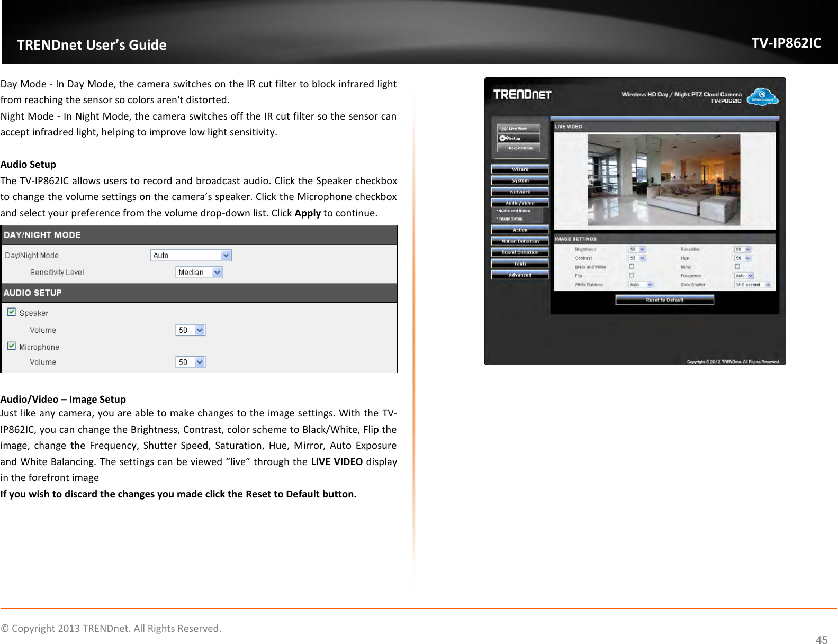Click the Reset to Default button
Image resolution: width=838 pixels, height=644 pixels.
click(664, 300)
